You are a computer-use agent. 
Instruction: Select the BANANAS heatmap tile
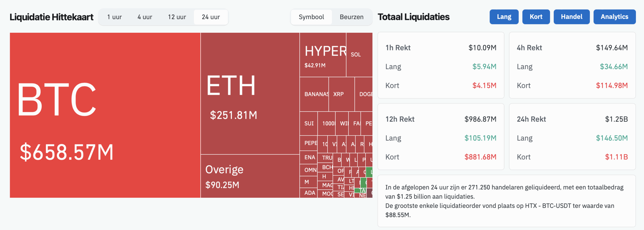[314, 94]
